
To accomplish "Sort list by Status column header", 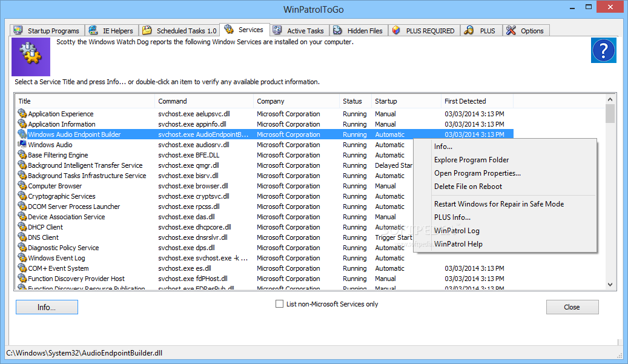I will 355,101.
